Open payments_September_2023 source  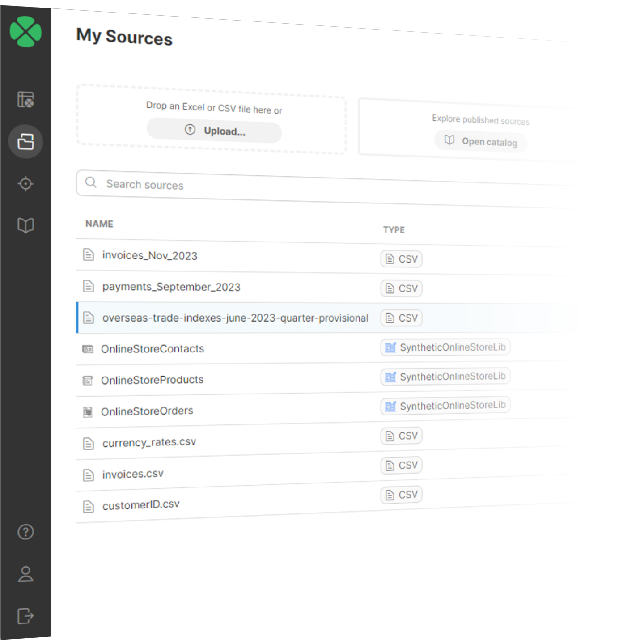[x=171, y=287]
